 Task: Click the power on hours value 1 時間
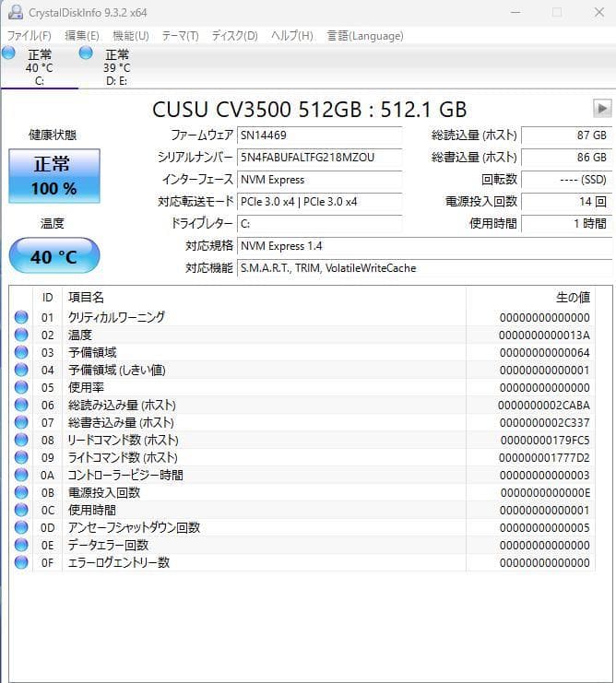click(566, 224)
